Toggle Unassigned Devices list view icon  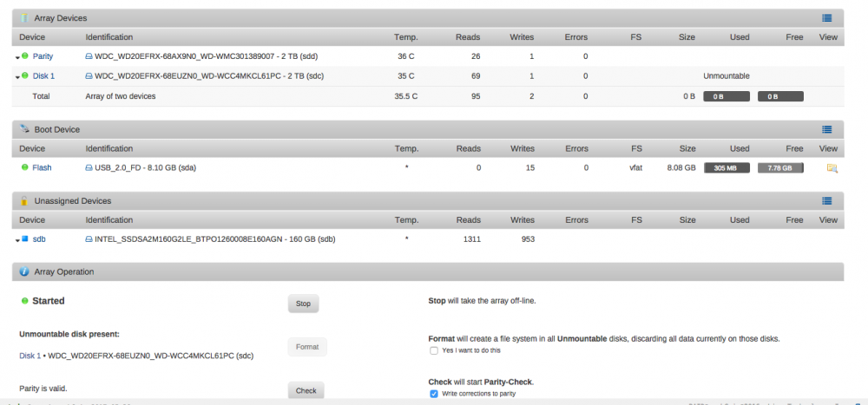coord(826,201)
